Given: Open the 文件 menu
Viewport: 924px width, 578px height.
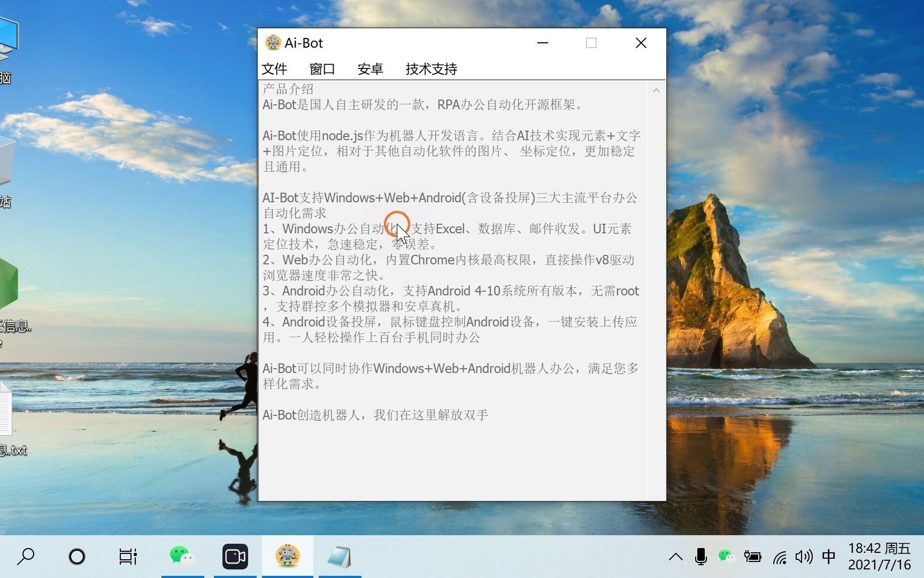Looking at the screenshot, I should click(x=274, y=69).
